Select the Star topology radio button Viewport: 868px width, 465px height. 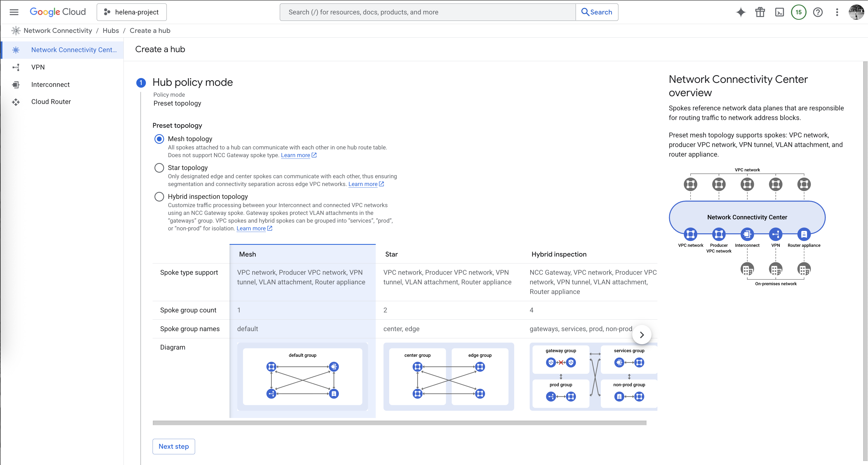(159, 168)
